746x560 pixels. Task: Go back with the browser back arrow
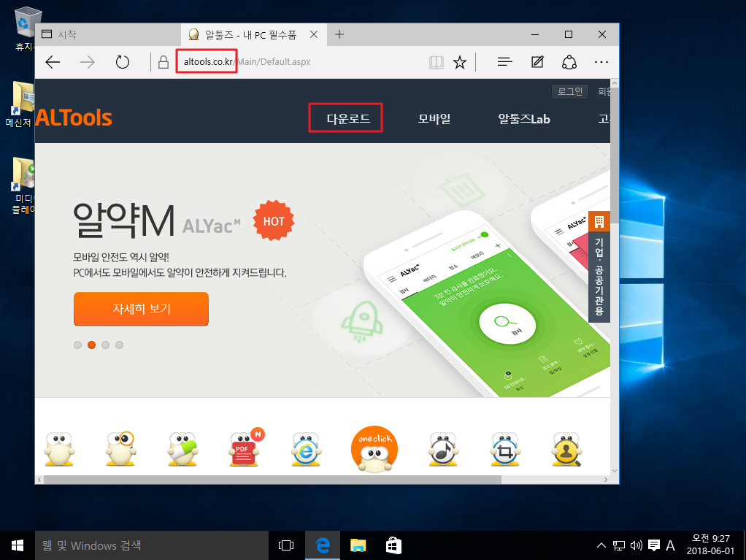point(53,62)
